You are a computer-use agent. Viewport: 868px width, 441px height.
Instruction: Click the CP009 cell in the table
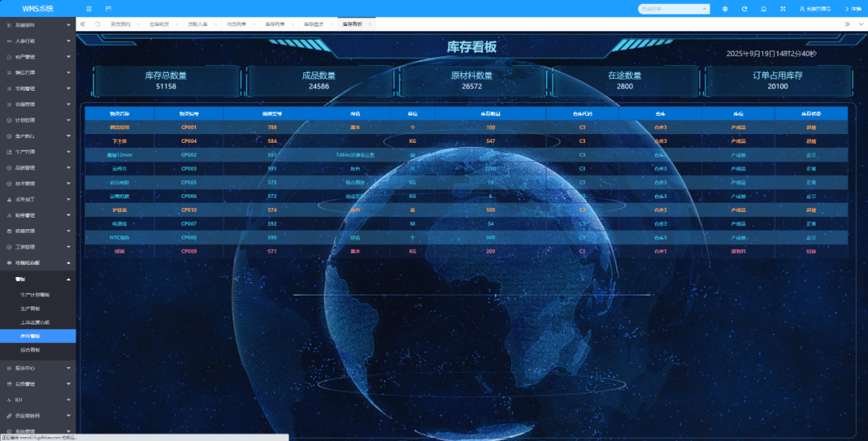189,251
